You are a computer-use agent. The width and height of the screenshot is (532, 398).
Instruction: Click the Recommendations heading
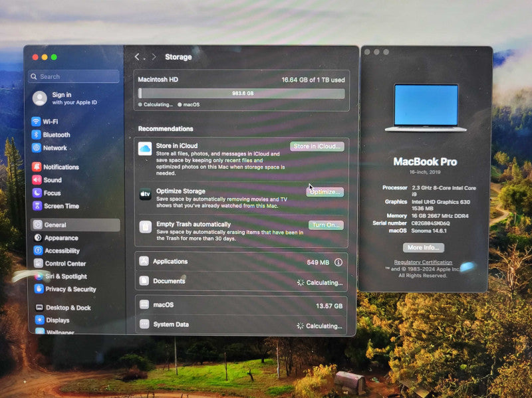coord(166,129)
